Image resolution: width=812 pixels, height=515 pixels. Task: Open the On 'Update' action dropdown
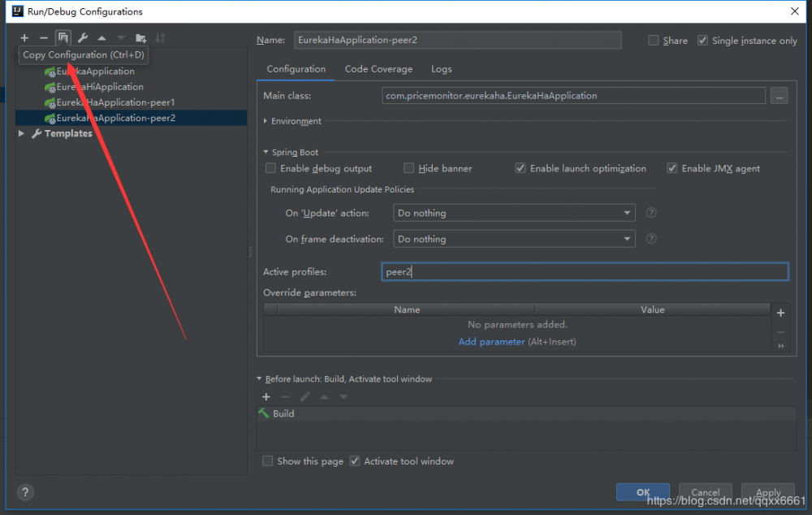[x=515, y=213]
